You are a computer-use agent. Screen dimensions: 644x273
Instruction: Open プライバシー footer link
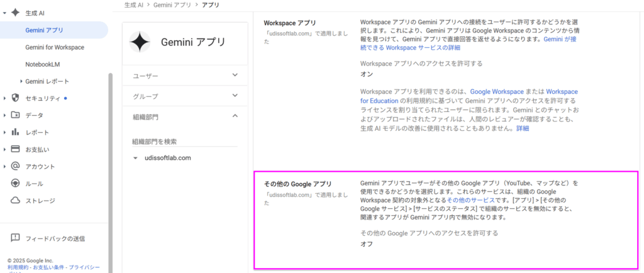84,267
